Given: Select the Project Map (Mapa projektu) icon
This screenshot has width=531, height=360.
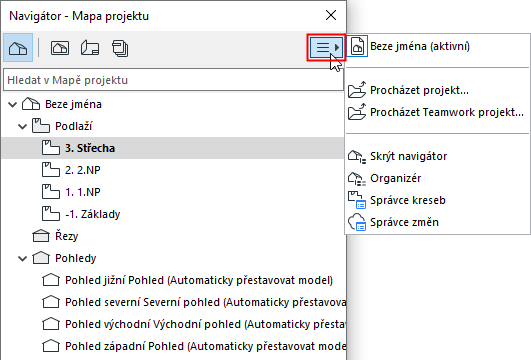Looking at the screenshot, I should [x=18, y=48].
